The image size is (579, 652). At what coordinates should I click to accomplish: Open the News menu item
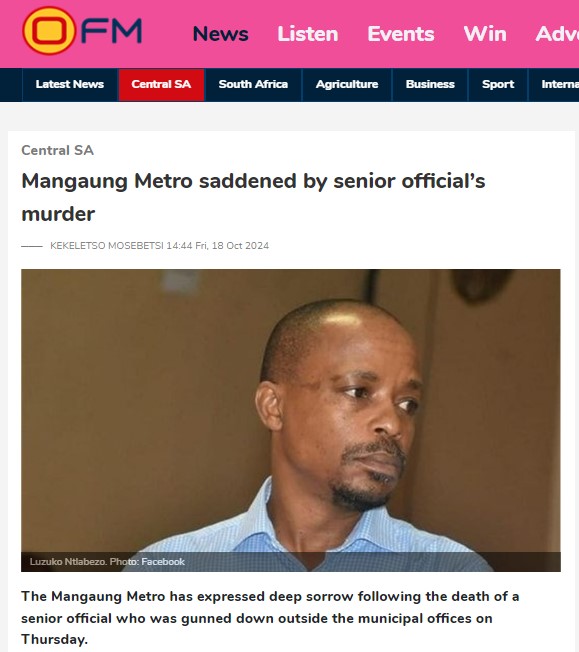[220, 34]
